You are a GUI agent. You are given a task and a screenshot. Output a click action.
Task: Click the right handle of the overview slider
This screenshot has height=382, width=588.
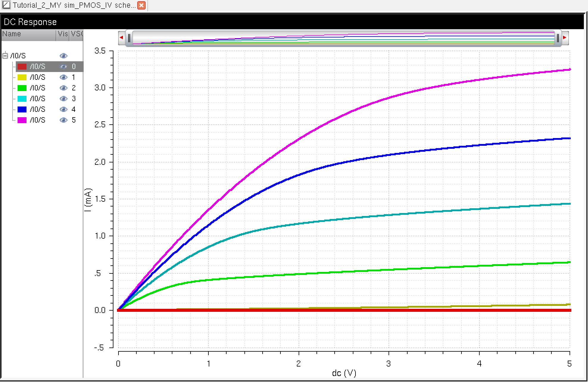[558, 38]
